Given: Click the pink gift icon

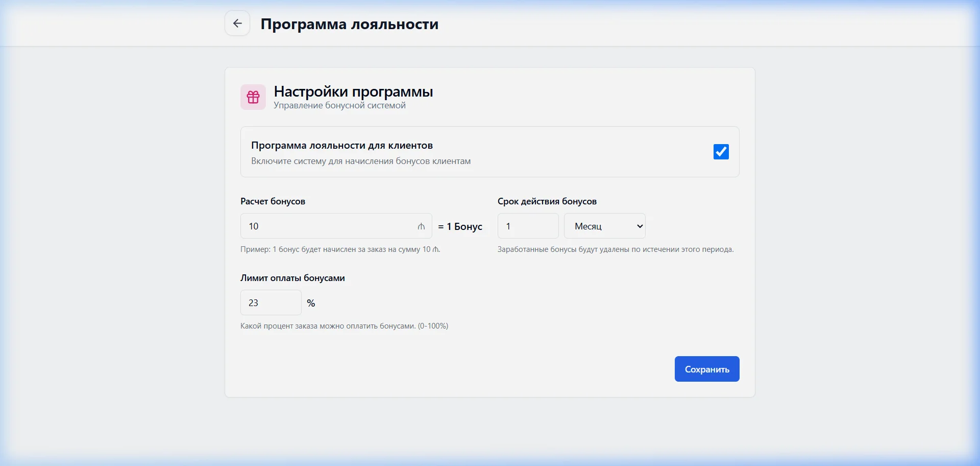Looking at the screenshot, I should [x=253, y=97].
